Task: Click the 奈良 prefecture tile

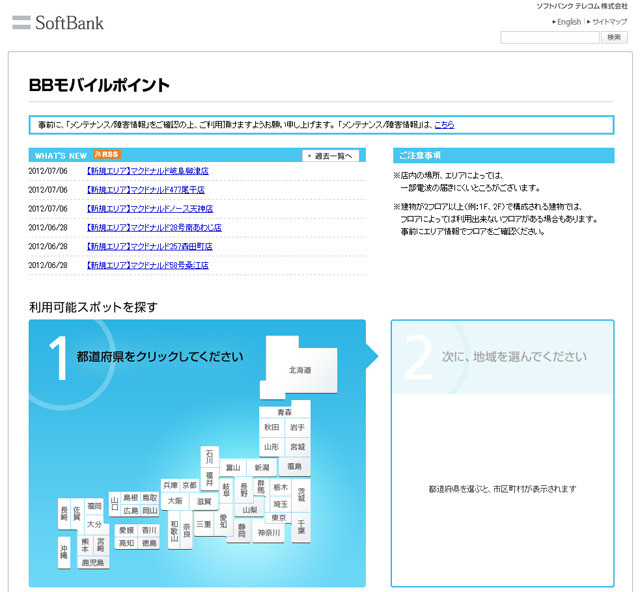Action: [187, 530]
